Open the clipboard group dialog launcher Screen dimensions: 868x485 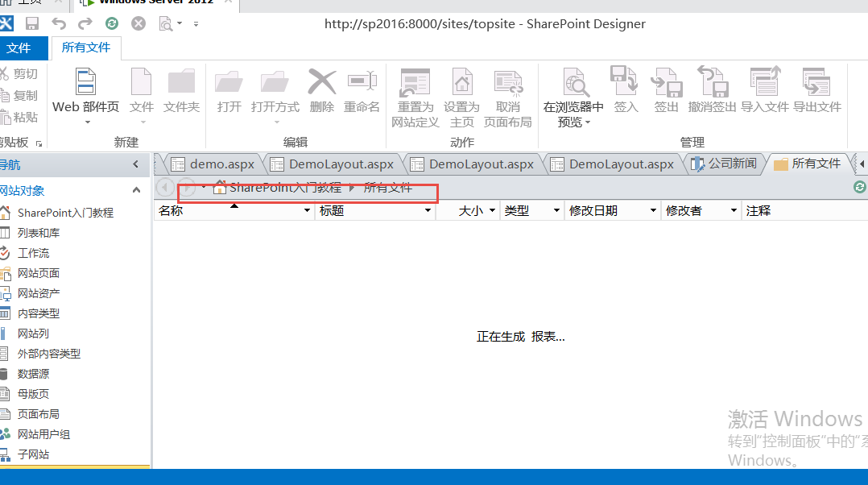click(x=39, y=143)
